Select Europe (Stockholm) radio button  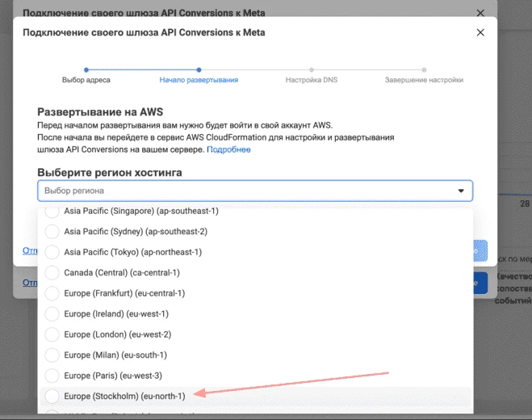pyautogui.click(x=52, y=397)
